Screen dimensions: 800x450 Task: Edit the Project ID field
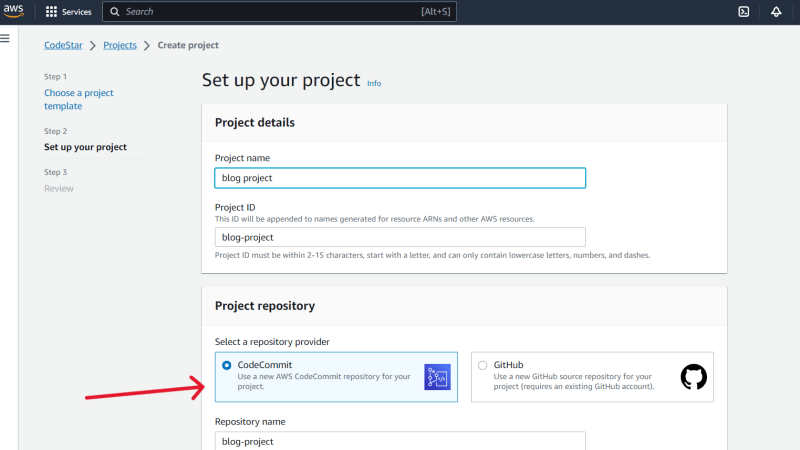(x=400, y=237)
